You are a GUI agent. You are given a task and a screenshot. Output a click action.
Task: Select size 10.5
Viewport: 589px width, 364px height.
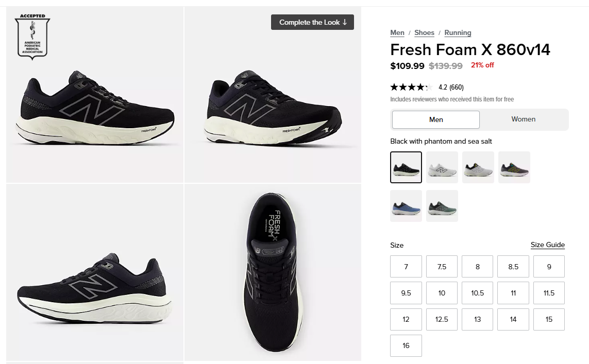coord(478,293)
